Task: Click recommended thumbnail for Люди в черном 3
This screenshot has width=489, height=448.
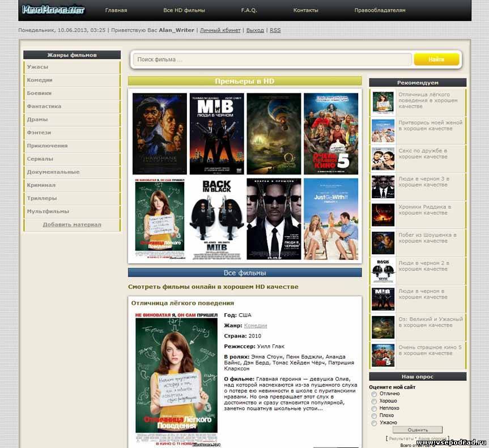Action: pos(383,187)
